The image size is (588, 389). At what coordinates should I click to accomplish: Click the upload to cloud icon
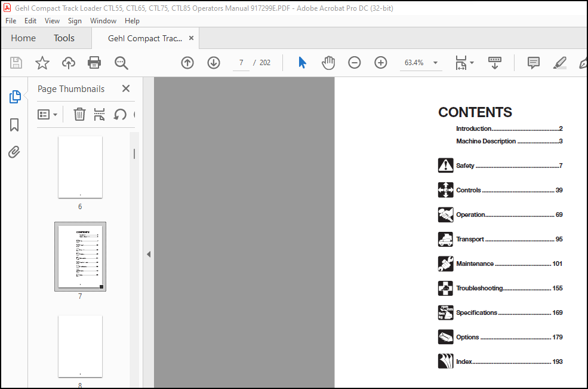coord(68,63)
